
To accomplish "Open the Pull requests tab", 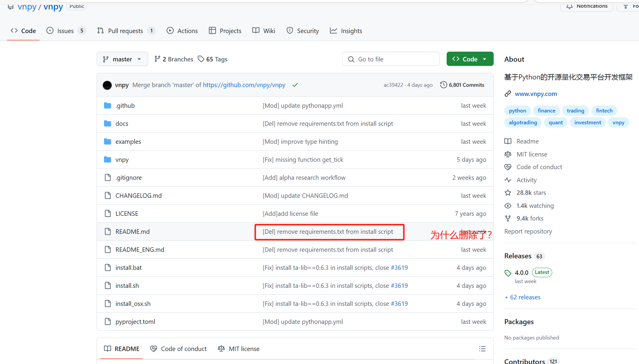I will pyautogui.click(x=126, y=31).
